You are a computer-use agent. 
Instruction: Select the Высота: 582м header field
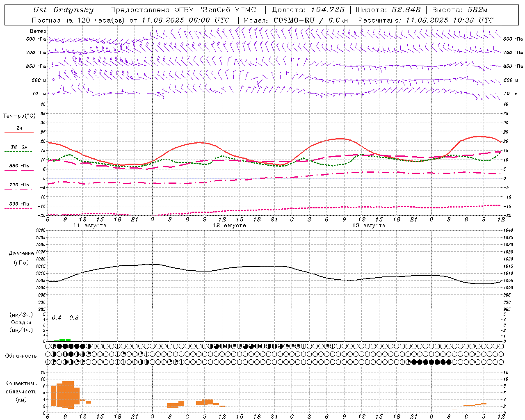pos(460,10)
